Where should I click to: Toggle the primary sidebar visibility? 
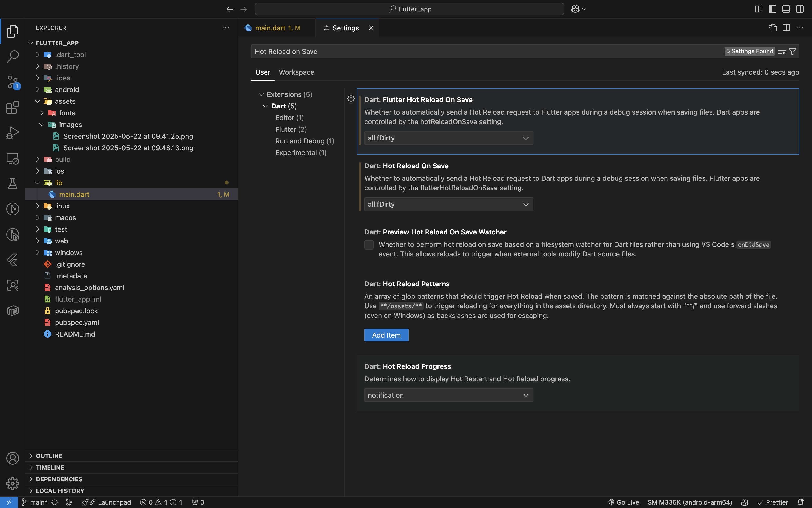(x=772, y=9)
